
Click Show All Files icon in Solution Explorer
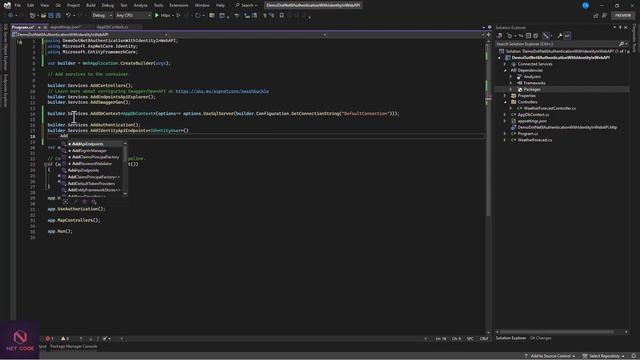click(536, 36)
